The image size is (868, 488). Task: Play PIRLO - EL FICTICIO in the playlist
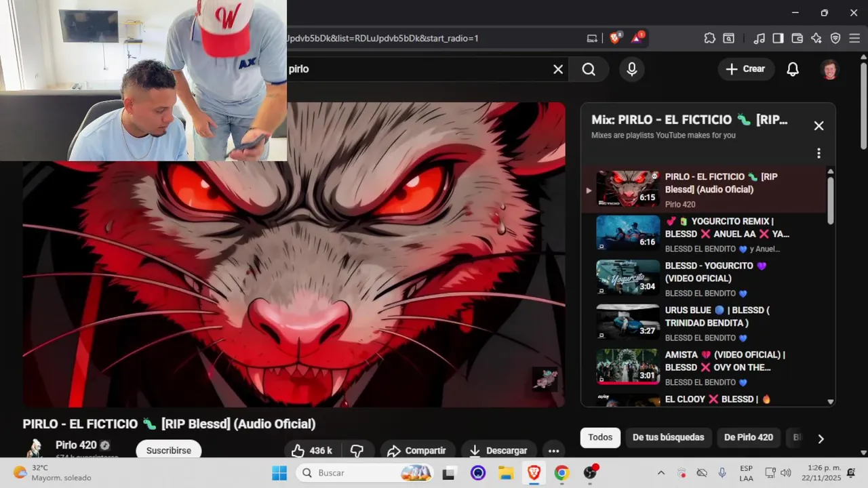coord(705,190)
